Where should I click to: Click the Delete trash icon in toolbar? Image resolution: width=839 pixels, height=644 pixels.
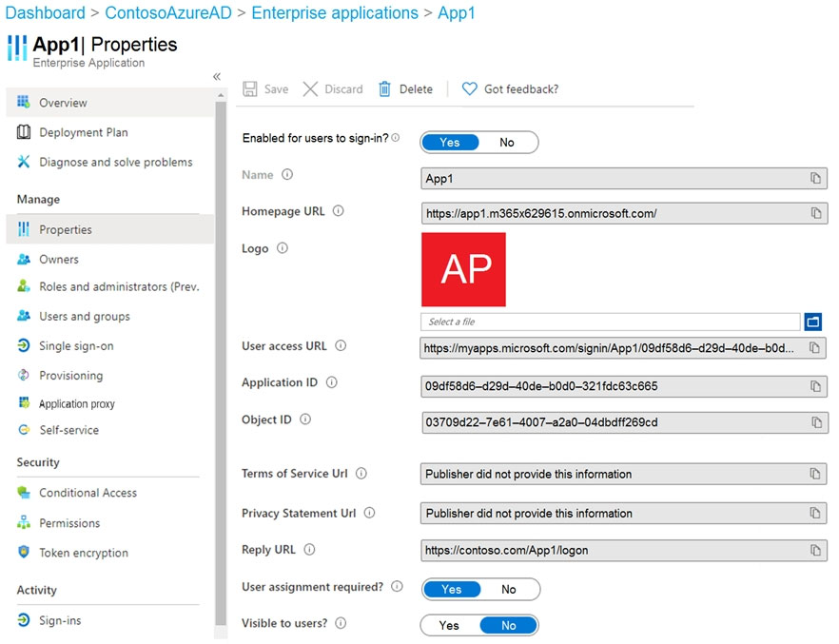click(385, 89)
